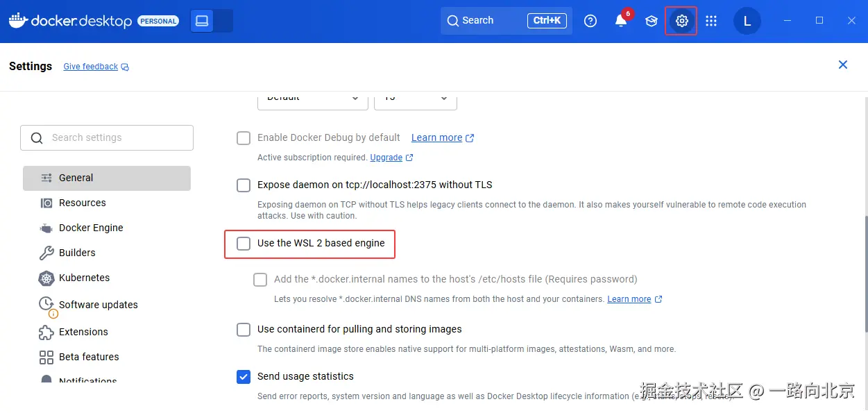This screenshot has height=413, width=868.
Task: Enable Docker Debug by default checkbox
Action: coord(244,138)
